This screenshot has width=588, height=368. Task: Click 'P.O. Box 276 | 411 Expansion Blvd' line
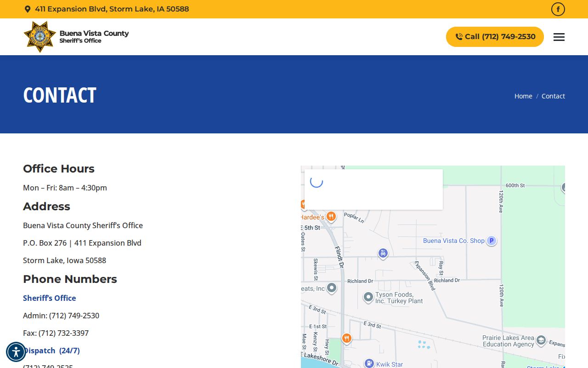click(82, 243)
